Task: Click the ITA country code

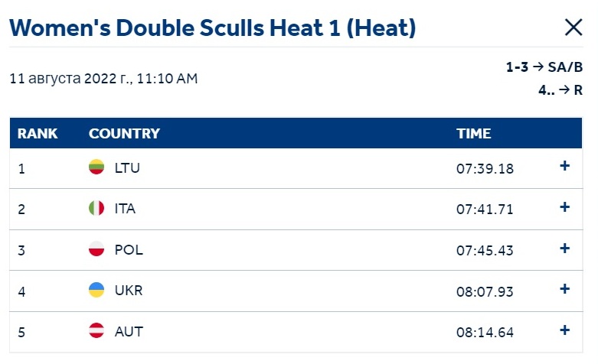Action: (125, 209)
